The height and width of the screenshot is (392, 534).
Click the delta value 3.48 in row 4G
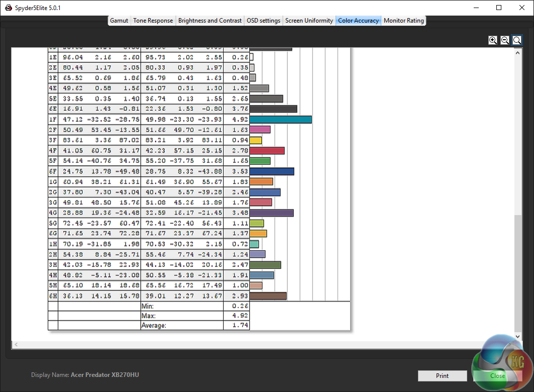click(x=240, y=213)
